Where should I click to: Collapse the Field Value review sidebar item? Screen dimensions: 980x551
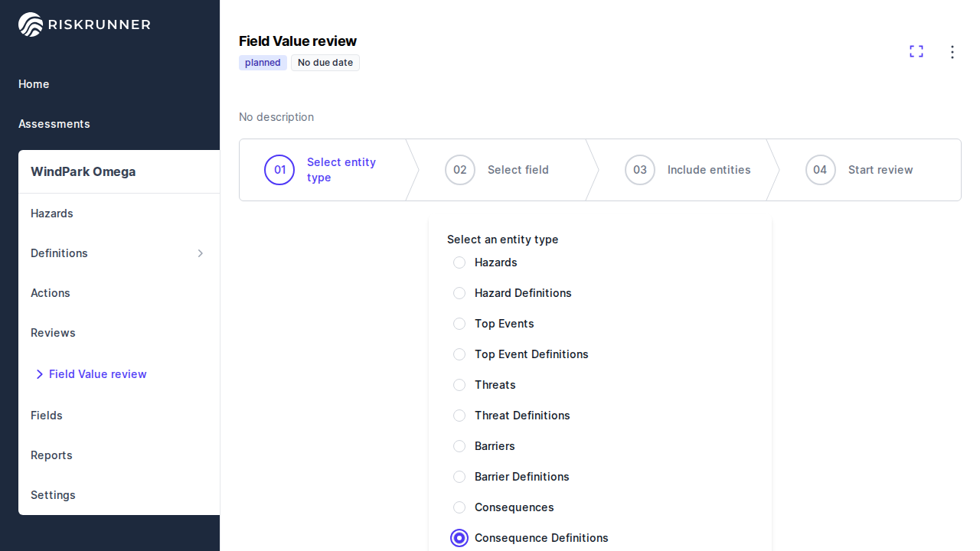[40, 374]
